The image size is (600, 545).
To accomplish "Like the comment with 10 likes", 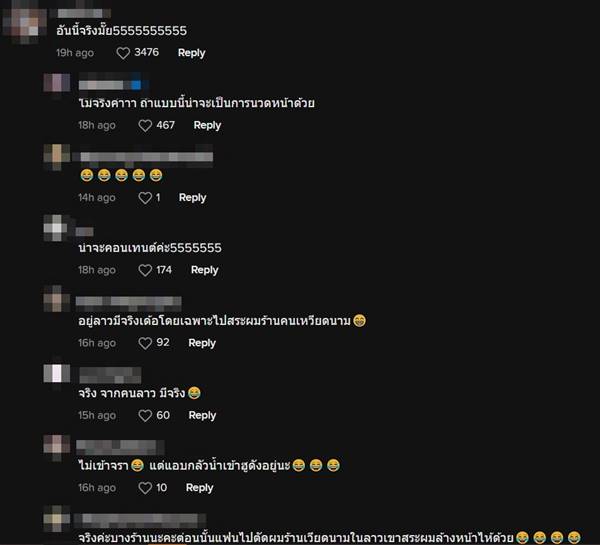I will click(145, 488).
